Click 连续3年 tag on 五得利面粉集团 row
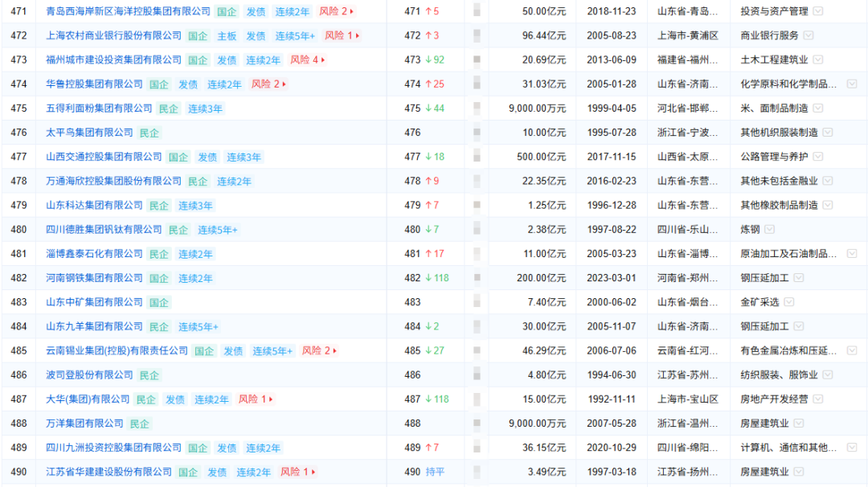The image size is (868, 487). click(205, 108)
